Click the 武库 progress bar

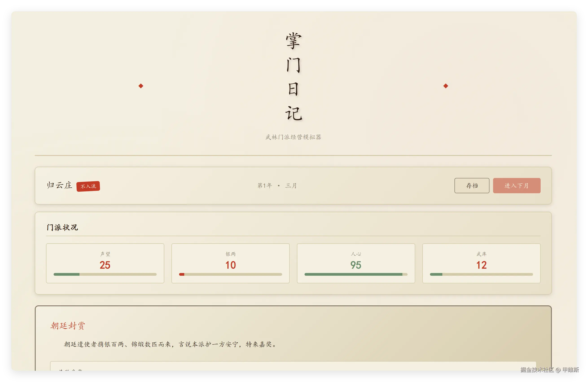pos(481,274)
